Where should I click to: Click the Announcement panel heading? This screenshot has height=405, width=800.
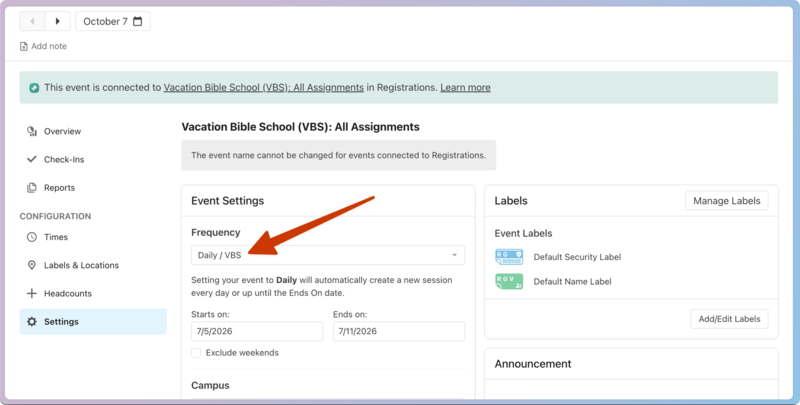coord(533,364)
